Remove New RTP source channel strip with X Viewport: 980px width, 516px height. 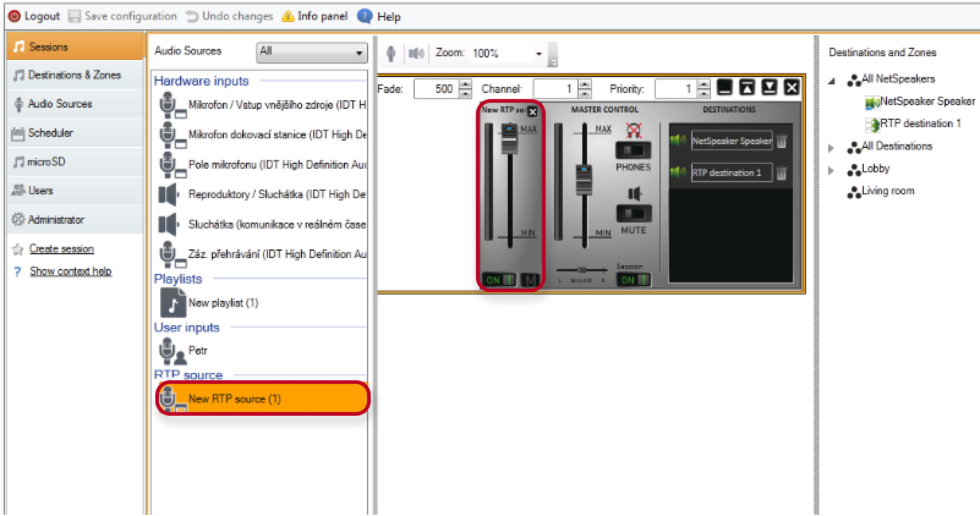[533, 111]
